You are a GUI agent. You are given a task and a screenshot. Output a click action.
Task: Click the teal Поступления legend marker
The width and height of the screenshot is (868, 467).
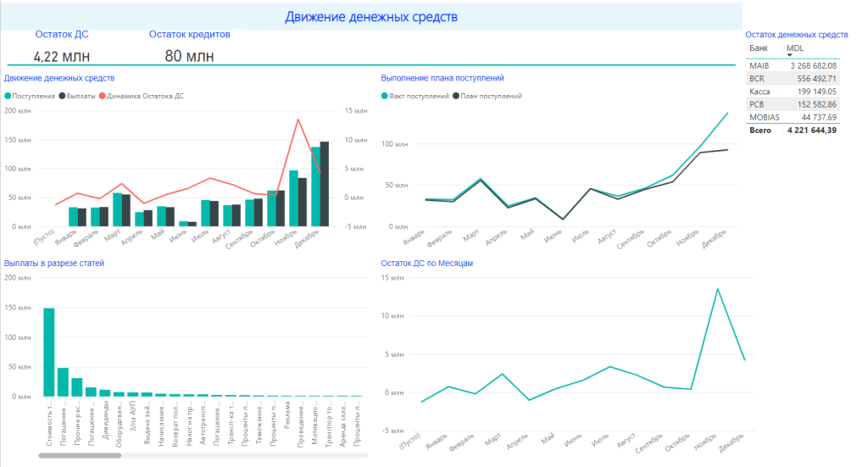pos(8,97)
